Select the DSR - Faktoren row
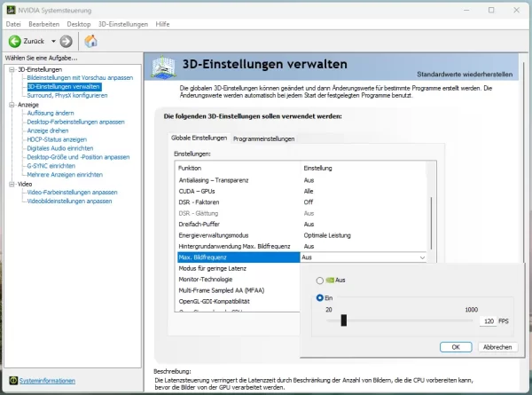 point(301,202)
